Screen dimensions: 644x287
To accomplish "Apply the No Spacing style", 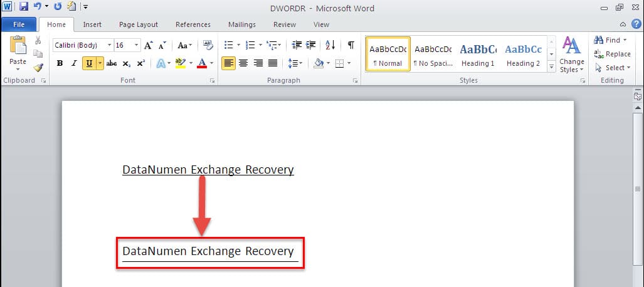I will tap(433, 54).
